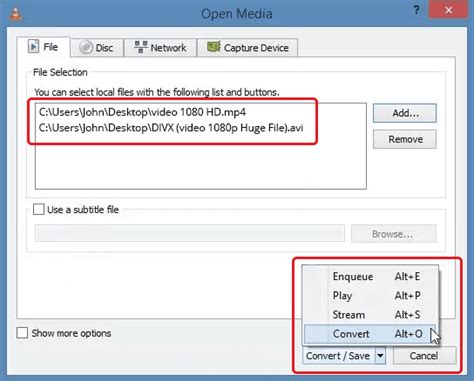The image size is (474, 381).
Task: Tick the Show more options checkbox
Action: tap(22, 333)
